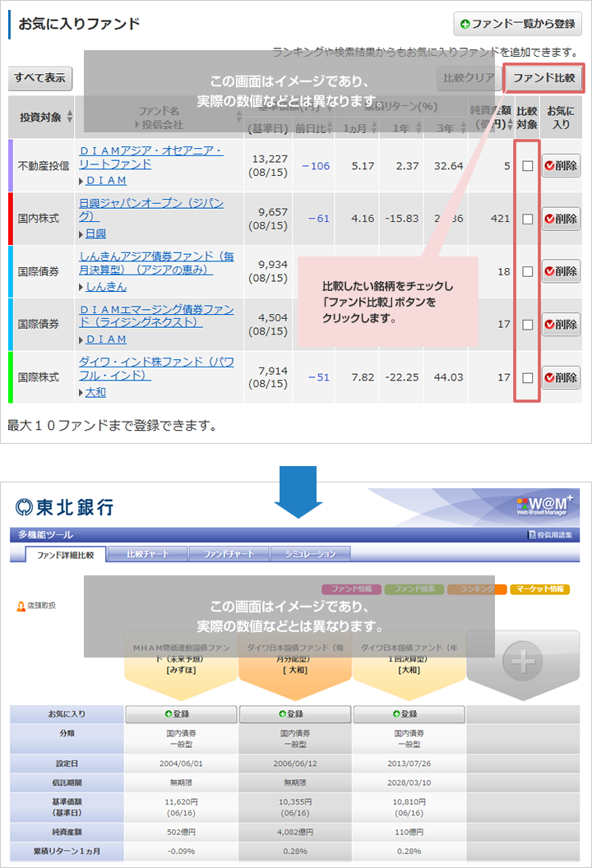The width and height of the screenshot is (592, 868).
Task: Click plus icon to add fund column
Action: point(522,661)
